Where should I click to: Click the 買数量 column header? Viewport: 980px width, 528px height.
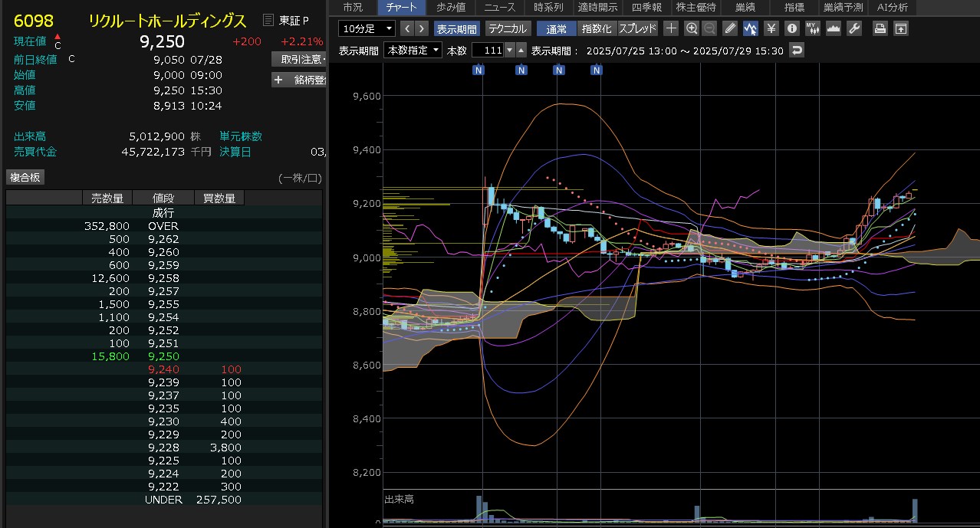coord(219,198)
